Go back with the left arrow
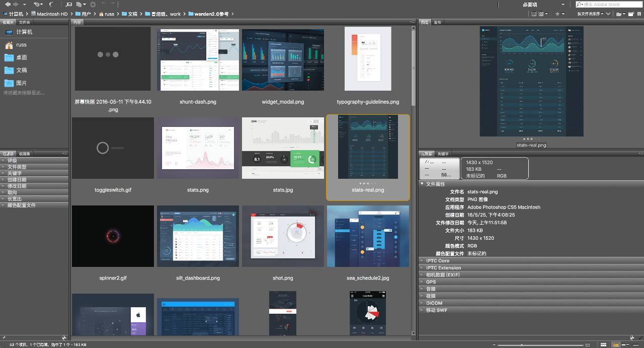This screenshot has width=644, height=348. [7, 5]
